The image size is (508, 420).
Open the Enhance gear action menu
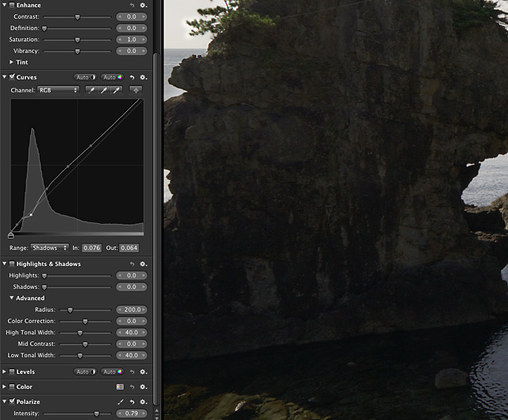click(x=143, y=5)
